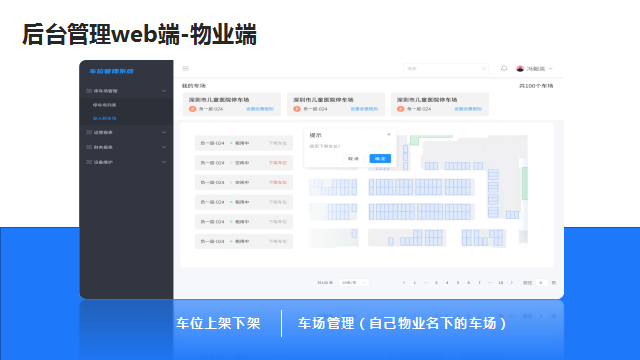Screen dimensions: 640x360
Task: Click orange P icon on third parking card
Action: (x=400, y=109)
